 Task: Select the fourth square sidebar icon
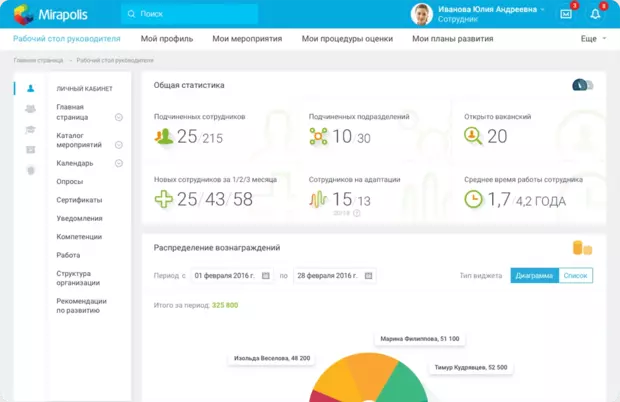tap(30, 150)
